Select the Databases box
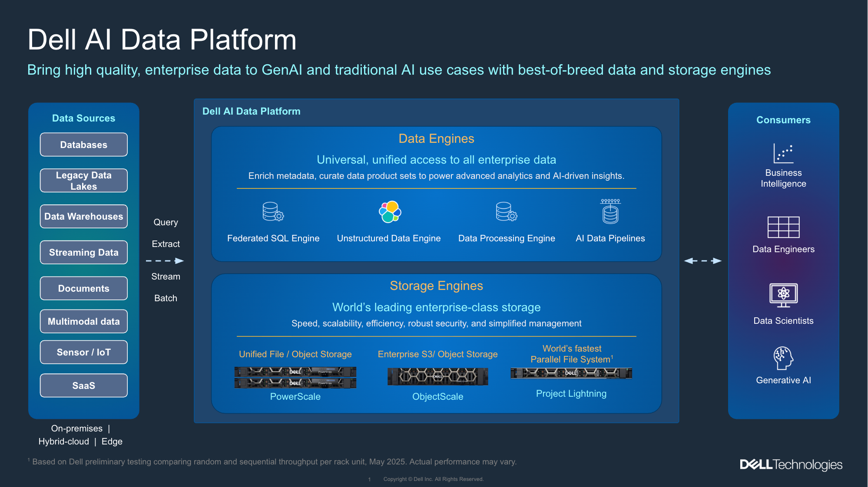This screenshot has height=487, width=868. (x=84, y=145)
